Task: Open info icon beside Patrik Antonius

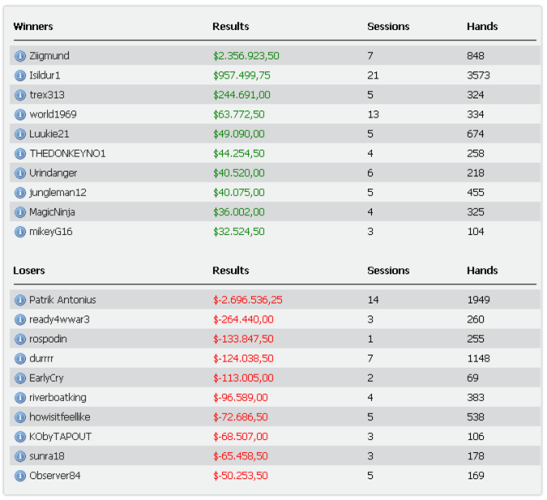Action: pyautogui.click(x=20, y=300)
